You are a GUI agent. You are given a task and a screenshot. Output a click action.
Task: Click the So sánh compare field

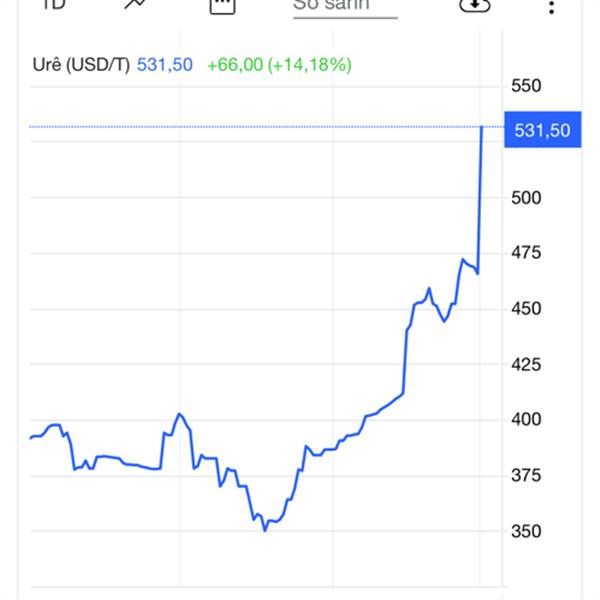tap(344, 5)
